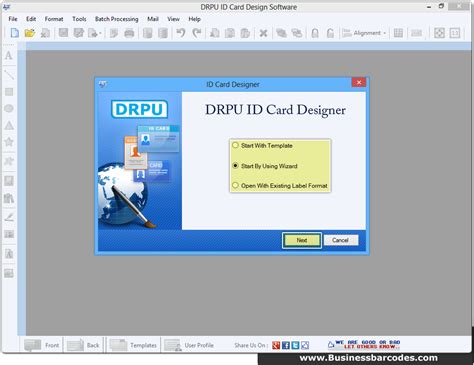
Task: Click the Bring to front layers icon
Action: [x=281, y=33]
